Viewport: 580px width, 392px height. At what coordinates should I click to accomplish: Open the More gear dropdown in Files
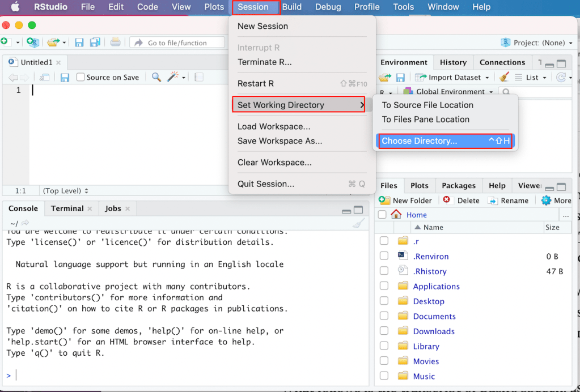point(556,201)
